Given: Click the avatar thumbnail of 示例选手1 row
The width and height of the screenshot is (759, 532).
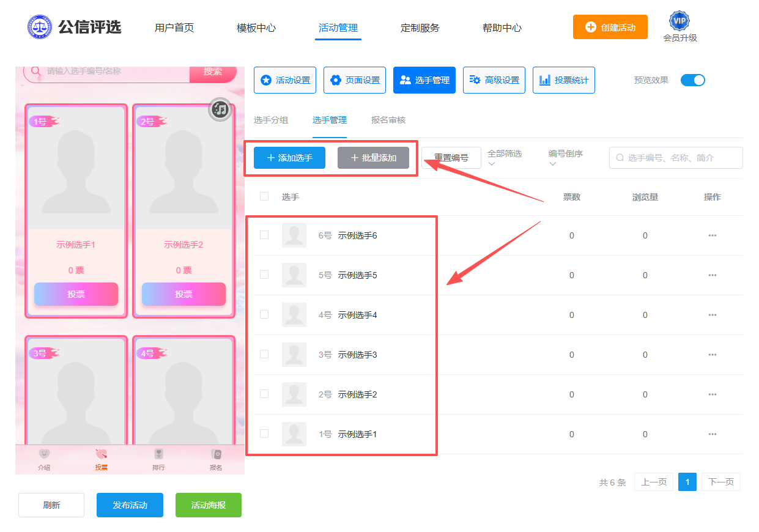Looking at the screenshot, I should coord(294,434).
